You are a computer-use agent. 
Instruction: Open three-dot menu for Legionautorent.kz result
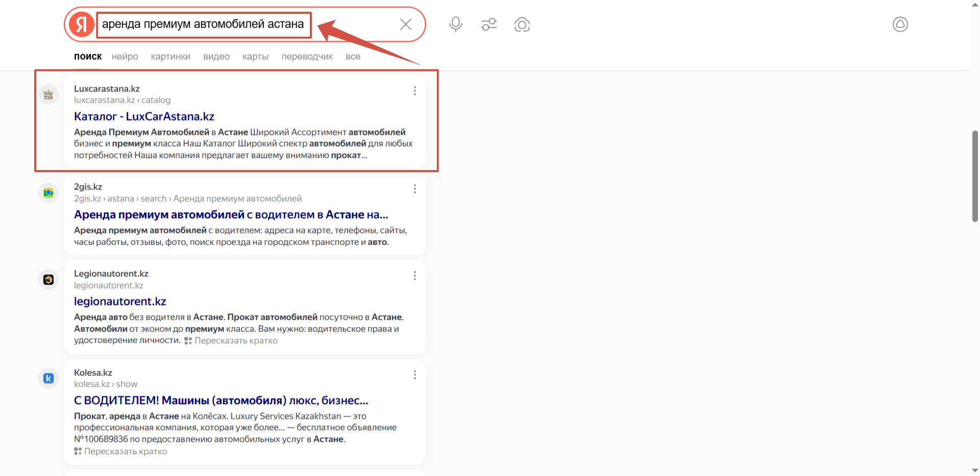pyautogui.click(x=414, y=276)
